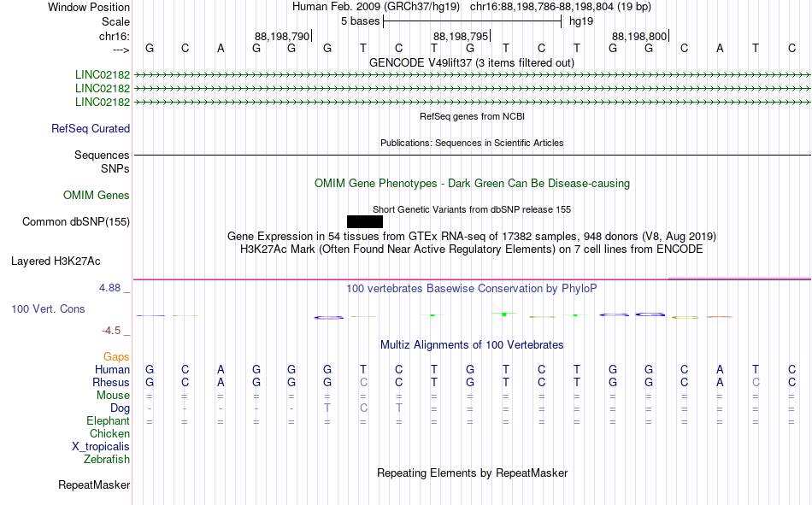Image resolution: width=812 pixels, height=505 pixels.
Task: Click the chr16: ruler label
Action: click(x=115, y=36)
